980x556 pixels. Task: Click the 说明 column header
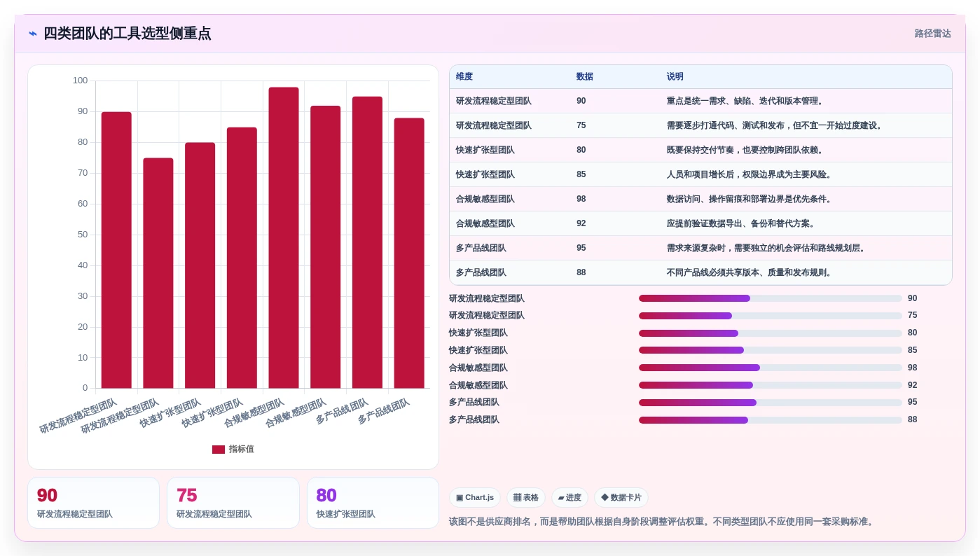point(675,76)
